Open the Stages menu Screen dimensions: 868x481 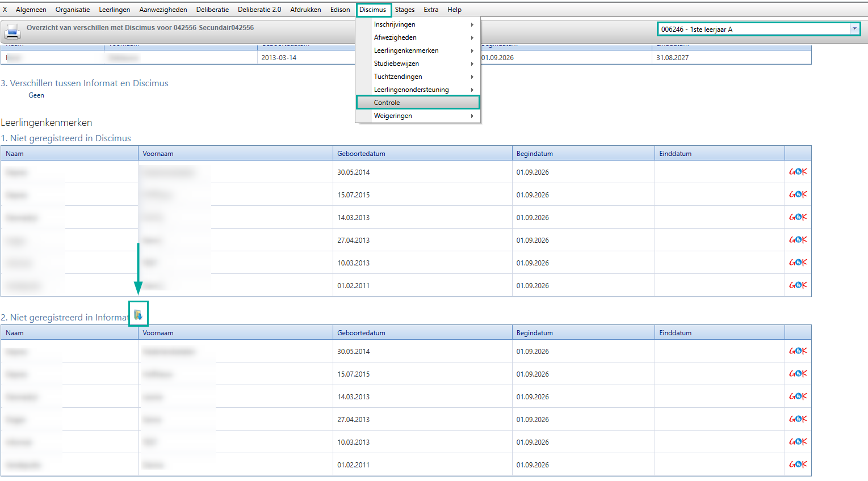(405, 10)
